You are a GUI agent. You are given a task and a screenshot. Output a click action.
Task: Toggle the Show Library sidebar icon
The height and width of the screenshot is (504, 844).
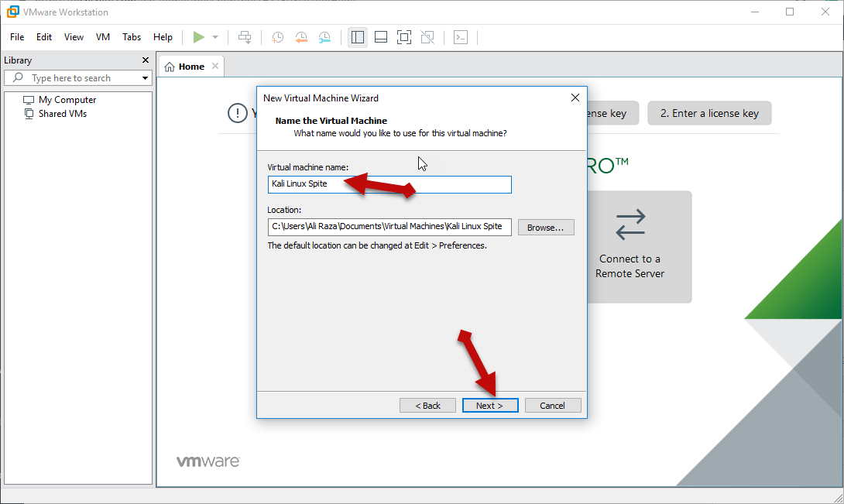(x=357, y=37)
